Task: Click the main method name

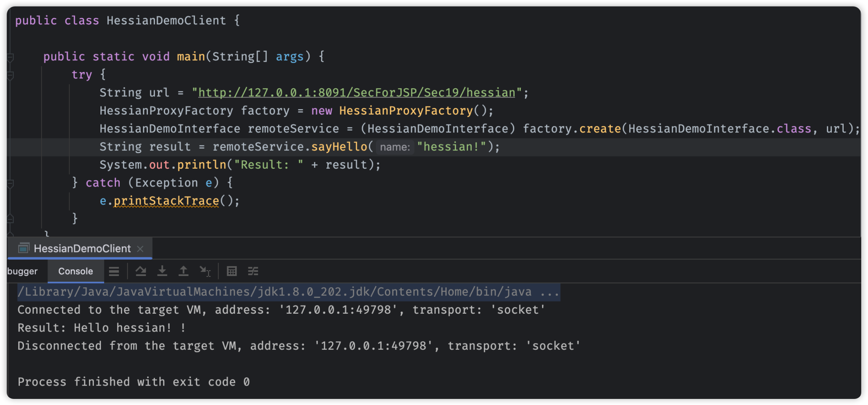Action: [191, 57]
